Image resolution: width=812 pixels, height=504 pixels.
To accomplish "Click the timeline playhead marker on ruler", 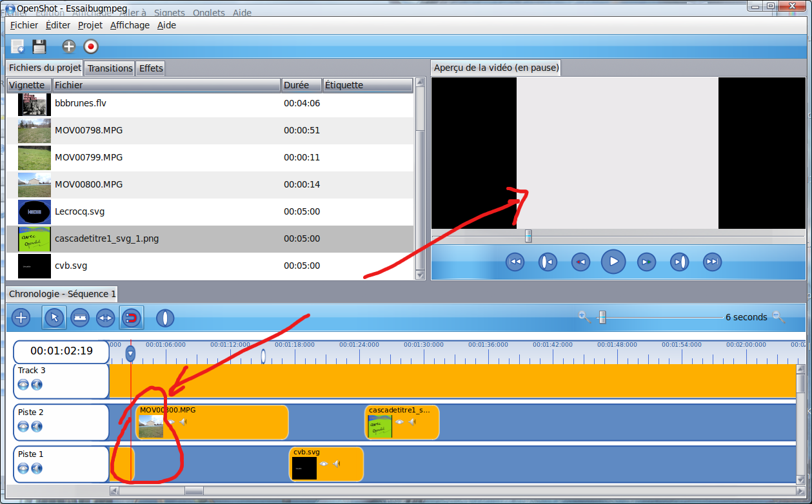I will tap(131, 353).
